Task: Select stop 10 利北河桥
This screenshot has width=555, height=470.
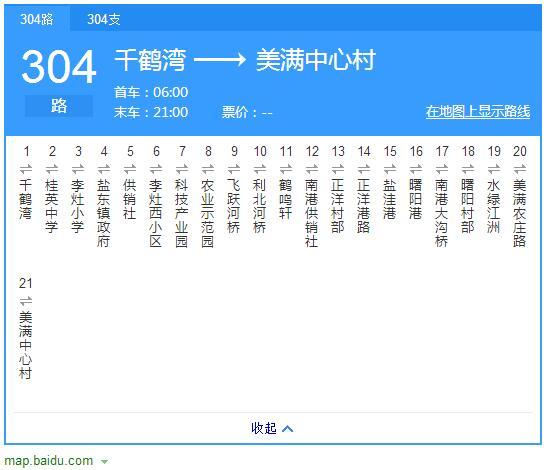Action: point(260,206)
